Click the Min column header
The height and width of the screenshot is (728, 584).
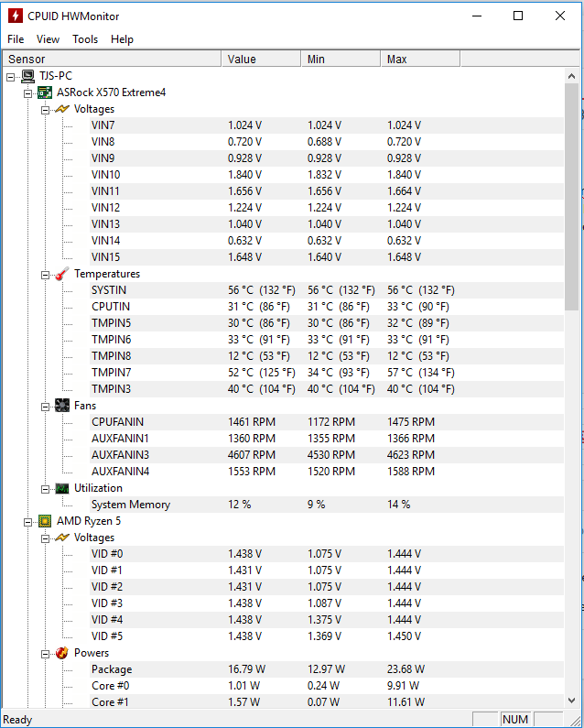(x=341, y=59)
